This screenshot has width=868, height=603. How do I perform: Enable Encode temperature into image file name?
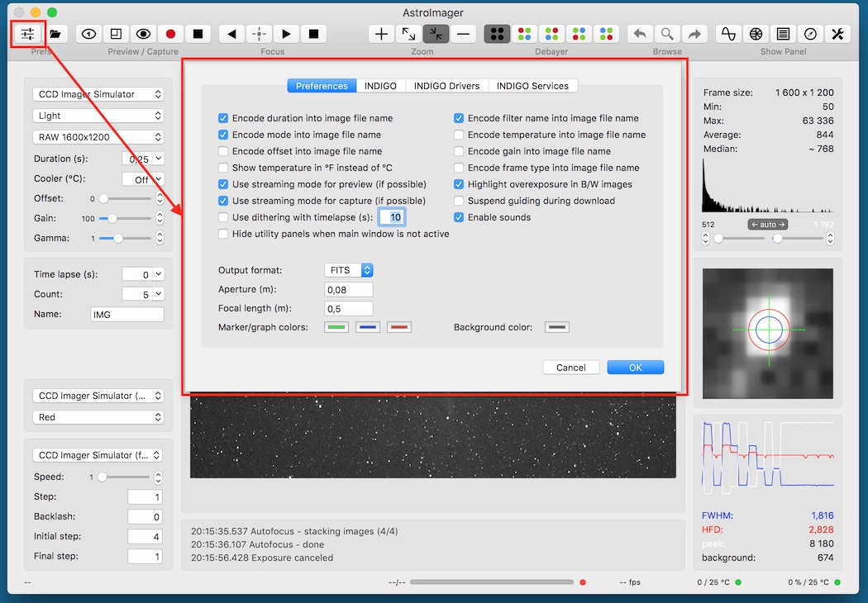pyautogui.click(x=458, y=135)
